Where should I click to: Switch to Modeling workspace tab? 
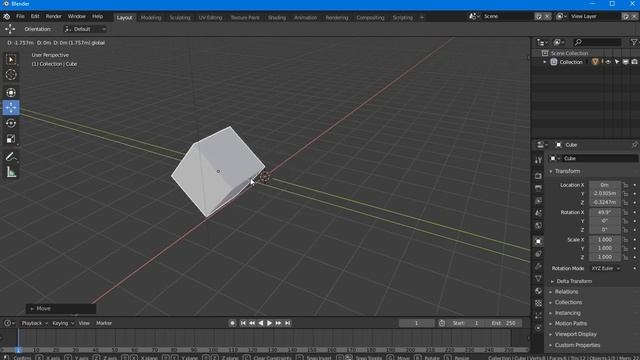pyautogui.click(x=151, y=18)
